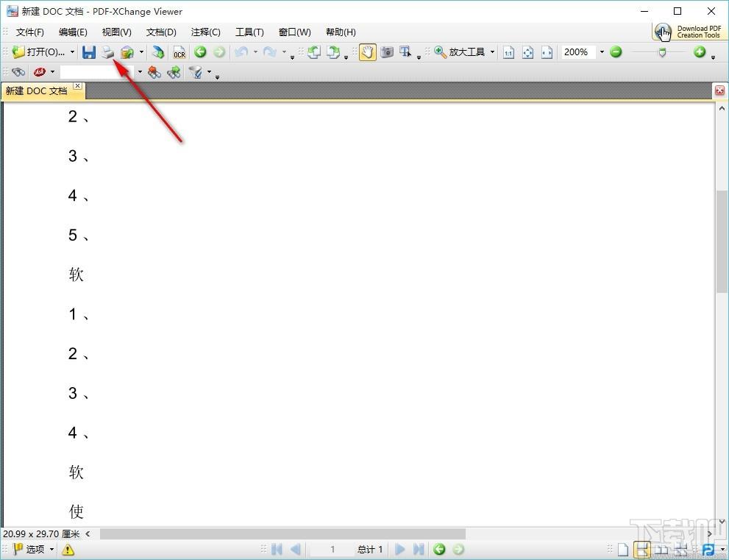Open the Redo history dropdown arrow
This screenshot has width=729, height=560.
(284, 52)
